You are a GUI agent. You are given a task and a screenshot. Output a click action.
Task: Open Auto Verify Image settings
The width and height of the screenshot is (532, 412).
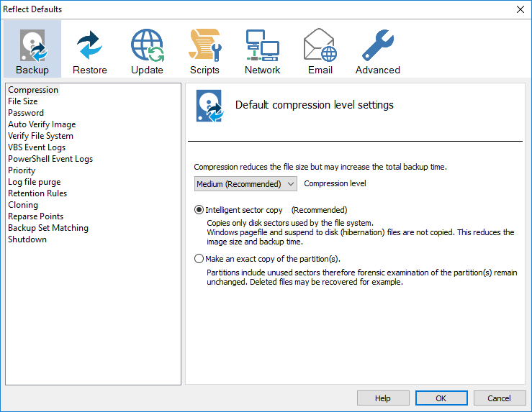point(42,124)
